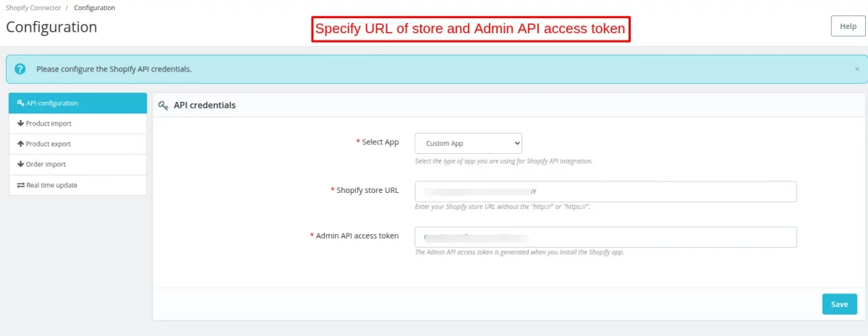Image resolution: width=868 pixels, height=336 pixels.
Task: Focus the Shopify store URL field
Action: click(x=605, y=191)
